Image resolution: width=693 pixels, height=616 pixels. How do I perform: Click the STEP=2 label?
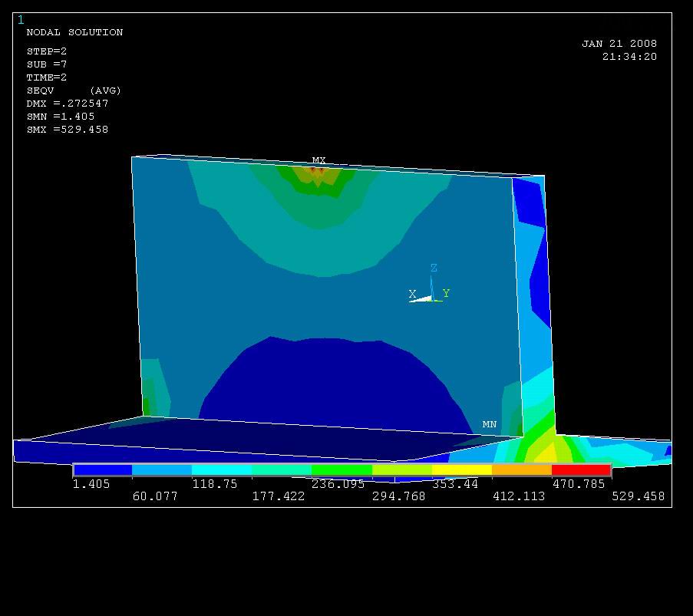(x=46, y=51)
